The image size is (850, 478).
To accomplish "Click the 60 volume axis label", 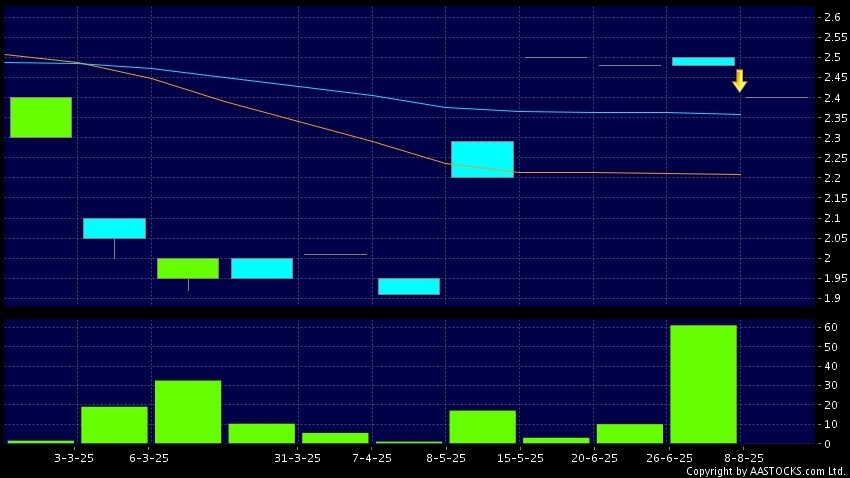I will 830,327.
